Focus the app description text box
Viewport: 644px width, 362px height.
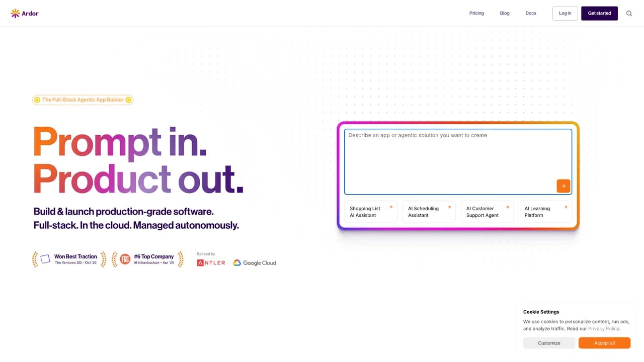(458, 161)
